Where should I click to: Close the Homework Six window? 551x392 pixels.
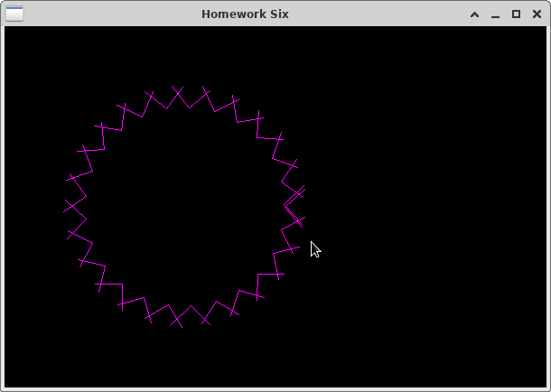click(x=537, y=14)
